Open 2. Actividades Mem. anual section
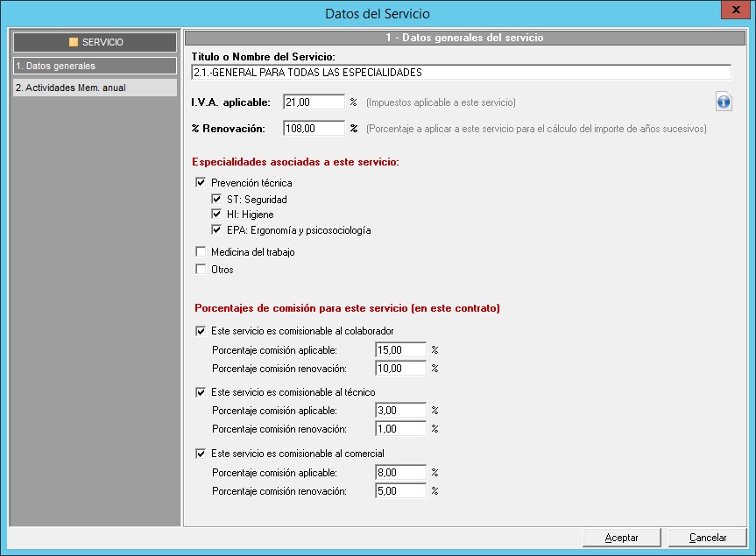756x556 pixels. tap(94, 88)
